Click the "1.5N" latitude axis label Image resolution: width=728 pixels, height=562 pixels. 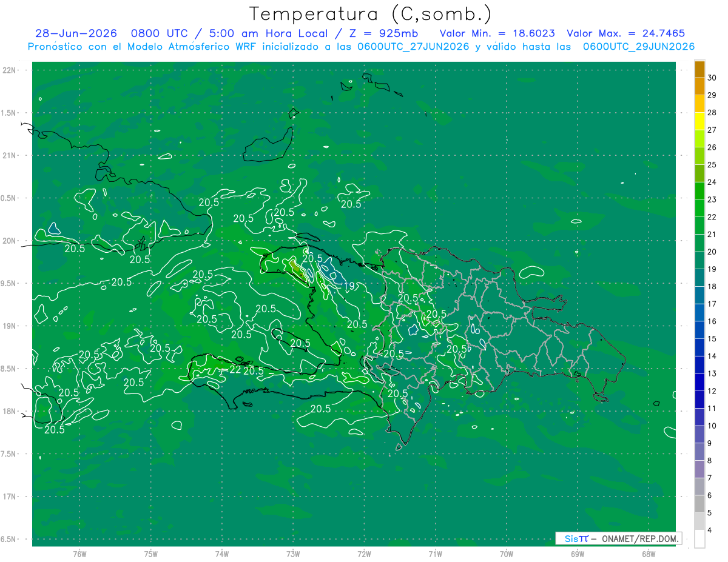[8, 113]
